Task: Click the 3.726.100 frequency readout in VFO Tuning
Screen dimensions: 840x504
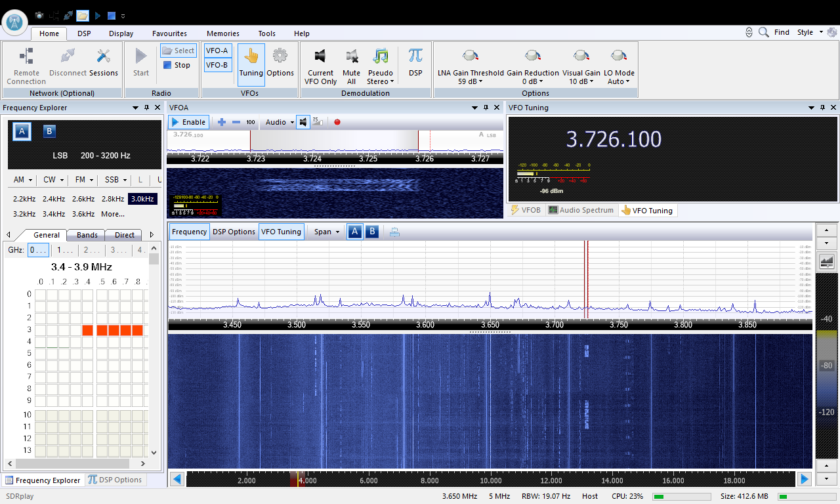Action: click(614, 139)
